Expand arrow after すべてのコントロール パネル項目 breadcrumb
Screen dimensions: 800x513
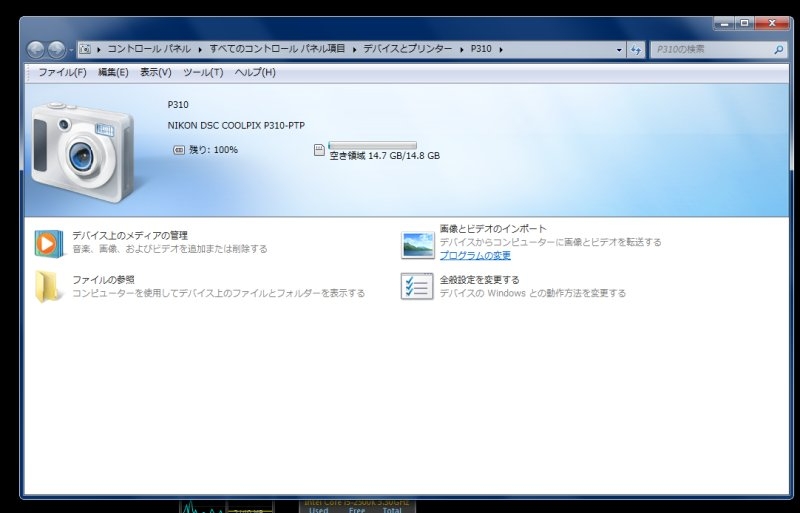(x=355, y=50)
